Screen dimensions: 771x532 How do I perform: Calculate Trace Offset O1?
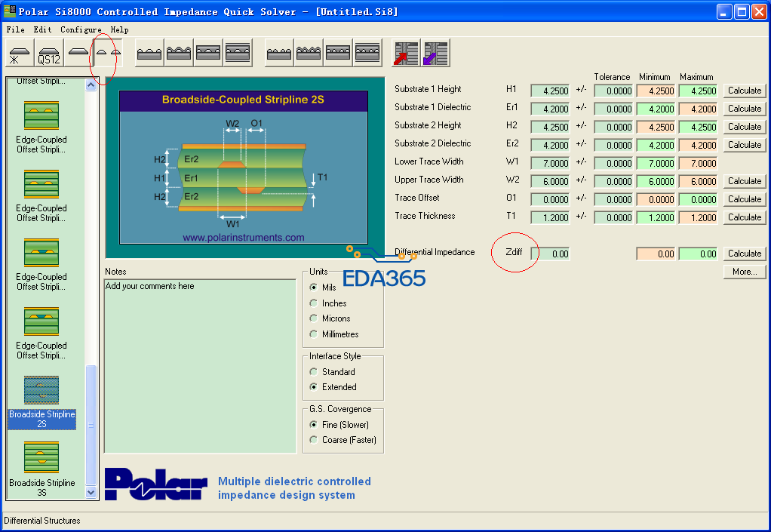[x=745, y=199]
